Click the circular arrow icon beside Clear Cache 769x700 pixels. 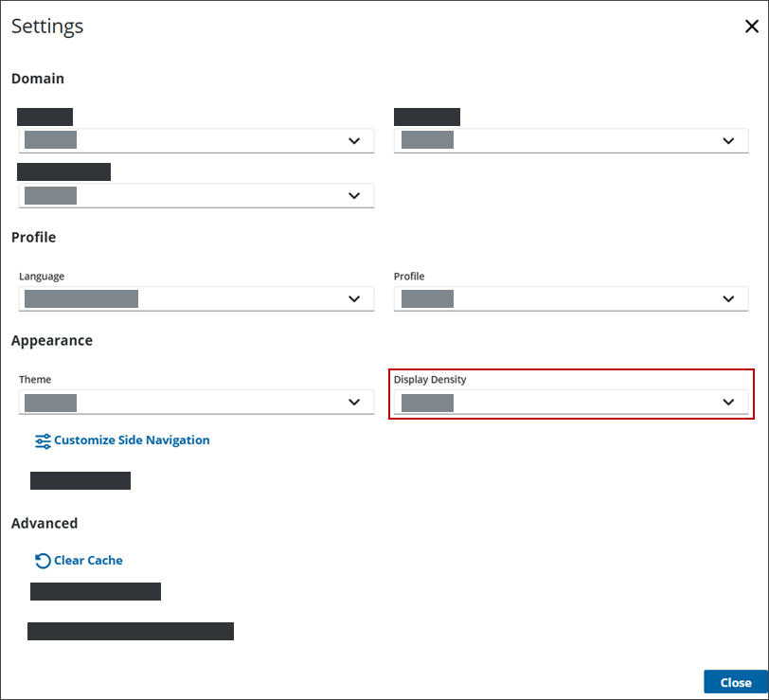[43, 561]
